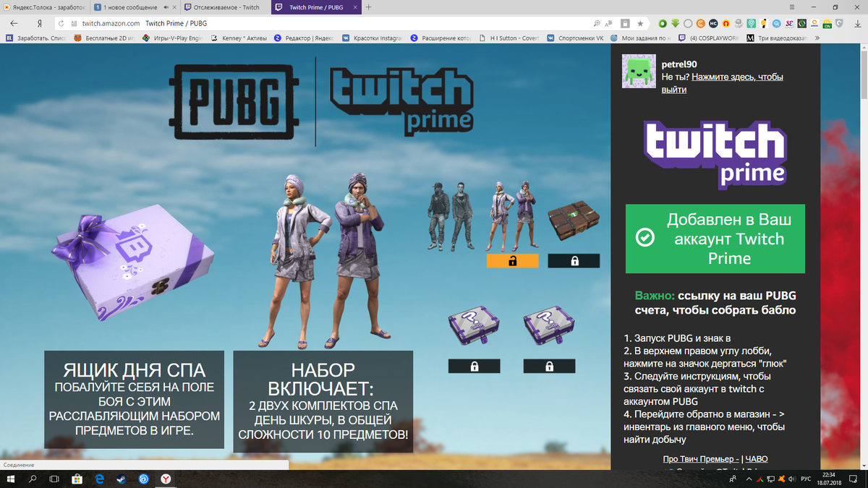
Task: Click the green download arrow extension icon
Action: (675, 23)
